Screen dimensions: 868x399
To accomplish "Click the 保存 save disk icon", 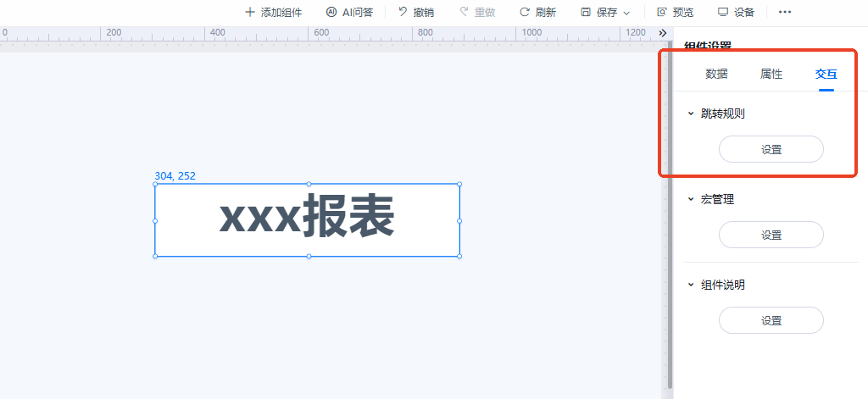I will pos(586,12).
